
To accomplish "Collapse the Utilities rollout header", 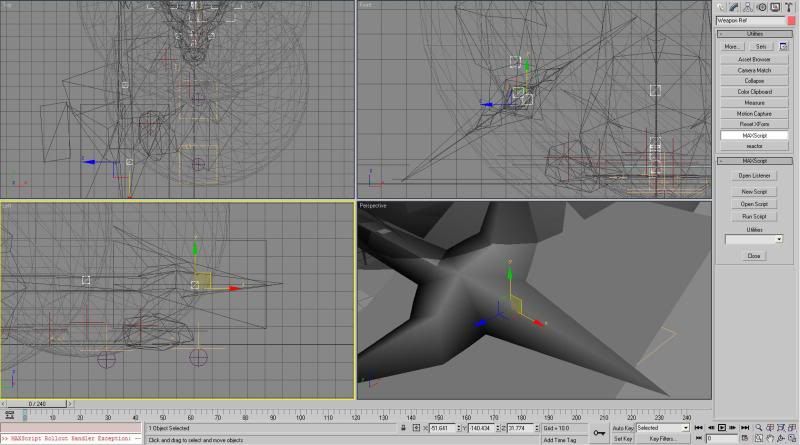I will tap(755, 34).
